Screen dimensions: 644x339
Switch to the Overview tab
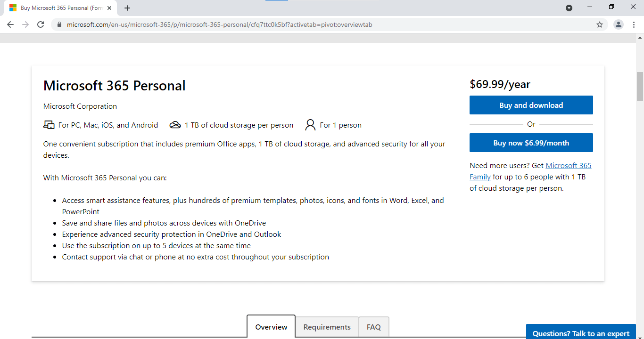tap(271, 326)
